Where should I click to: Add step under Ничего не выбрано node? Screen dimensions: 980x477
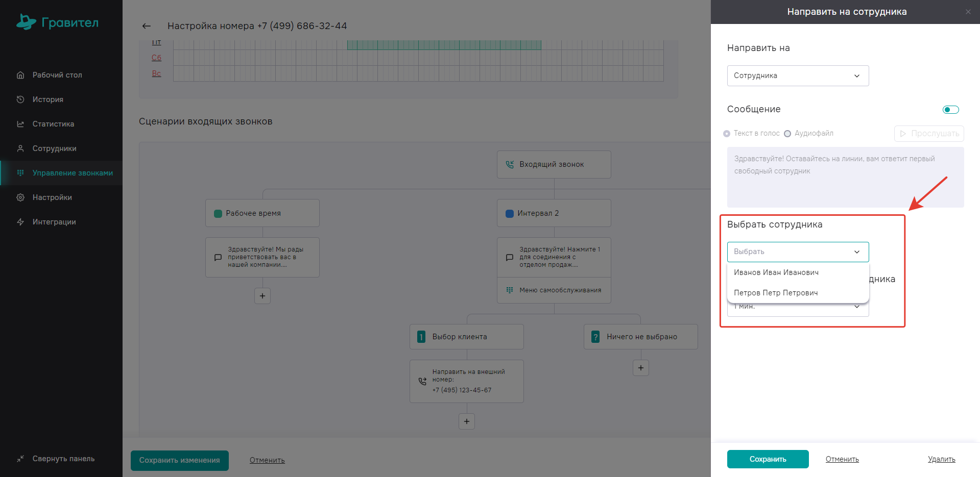pos(640,368)
